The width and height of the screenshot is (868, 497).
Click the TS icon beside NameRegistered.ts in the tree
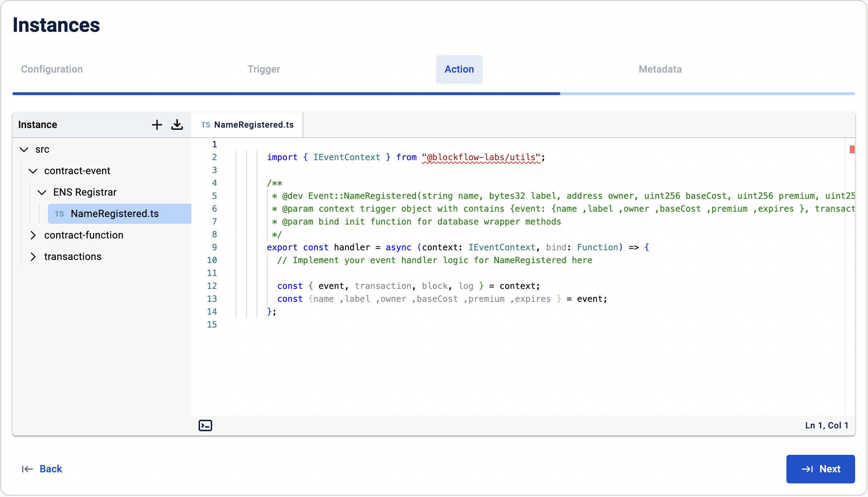(59, 214)
